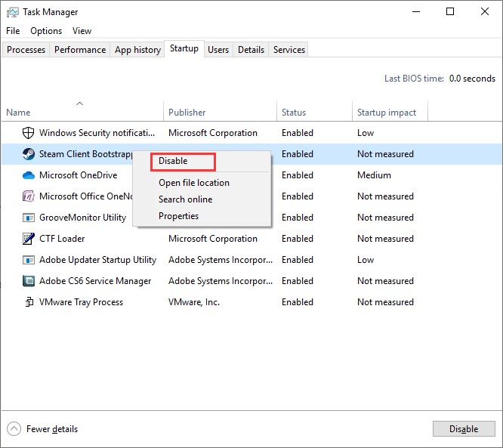Click the Microsoft OneDrive cloud icon
The image size is (503, 448).
(29, 175)
